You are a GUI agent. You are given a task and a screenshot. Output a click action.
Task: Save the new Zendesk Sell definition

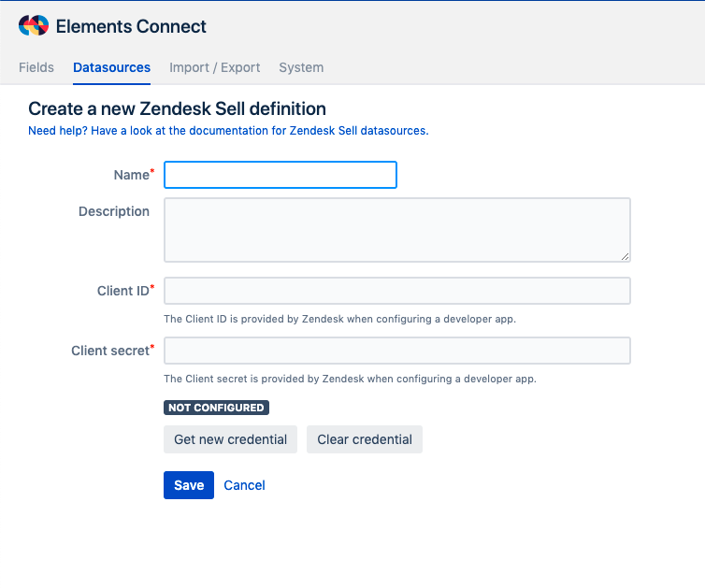click(189, 485)
